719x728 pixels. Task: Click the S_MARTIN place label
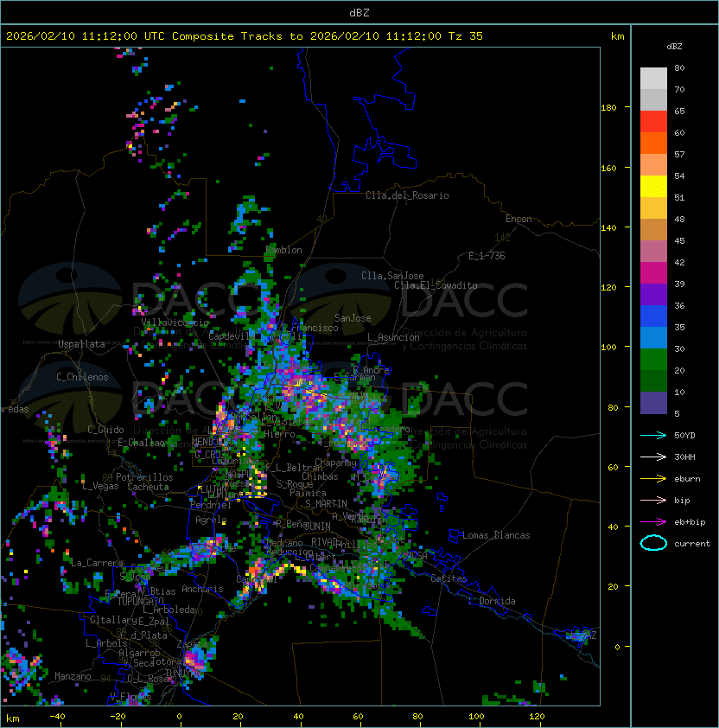click(x=326, y=504)
